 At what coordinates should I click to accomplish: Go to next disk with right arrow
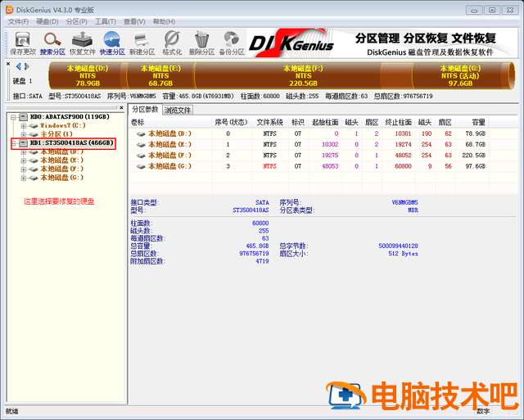click(x=26, y=66)
